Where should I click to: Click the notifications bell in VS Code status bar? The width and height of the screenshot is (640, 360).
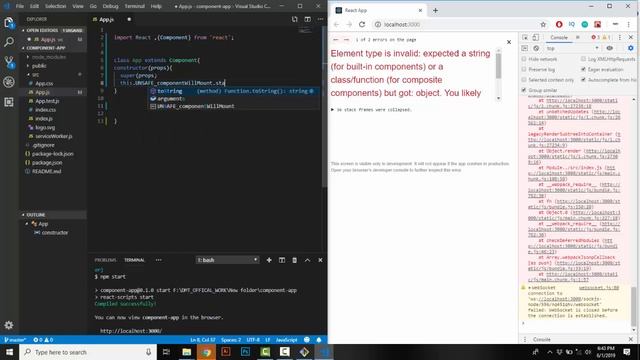[x=319, y=340]
